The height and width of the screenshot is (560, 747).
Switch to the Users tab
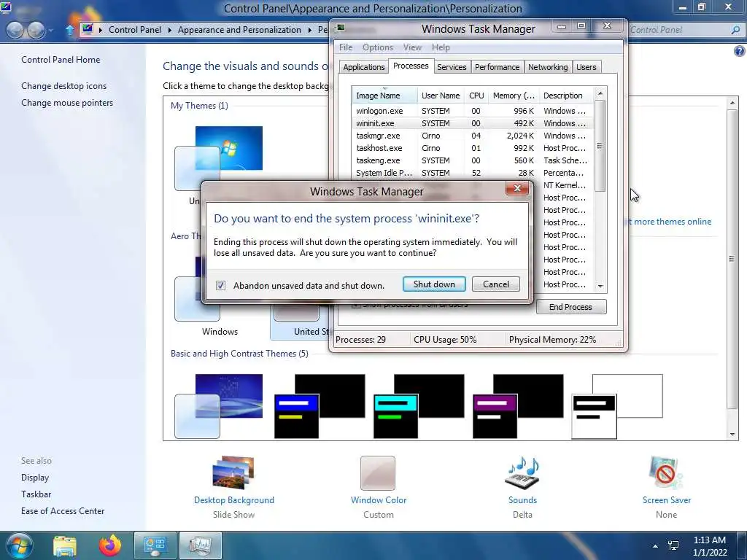coord(586,67)
